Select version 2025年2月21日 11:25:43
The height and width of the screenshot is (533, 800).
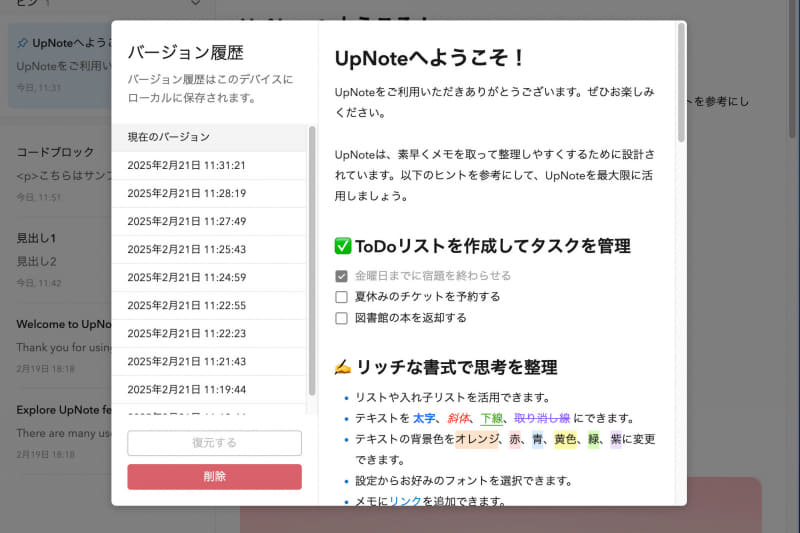coord(209,249)
